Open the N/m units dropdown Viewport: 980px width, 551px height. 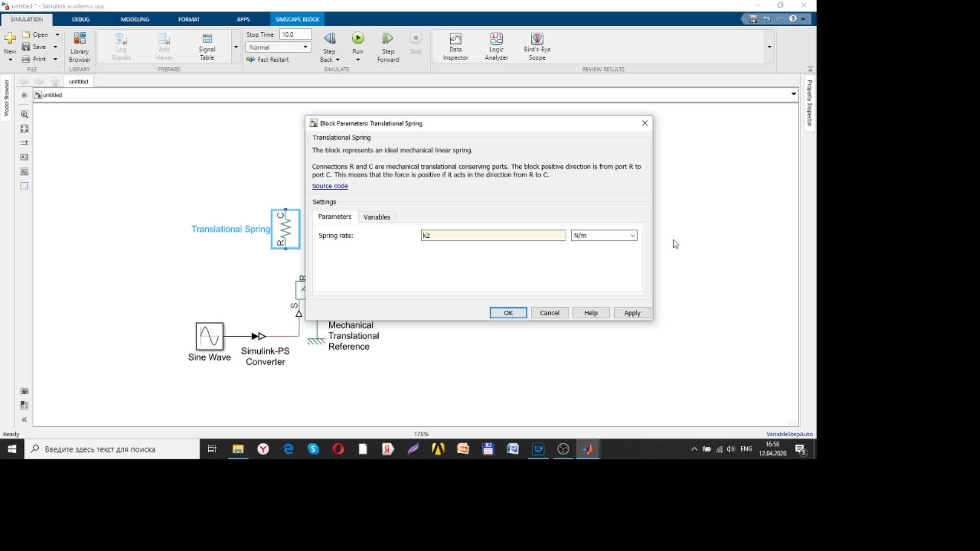(604, 236)
